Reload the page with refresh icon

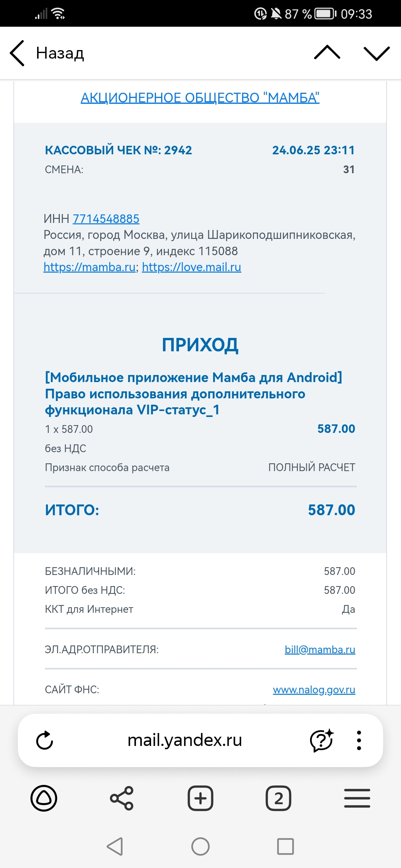tap(45, 740)
